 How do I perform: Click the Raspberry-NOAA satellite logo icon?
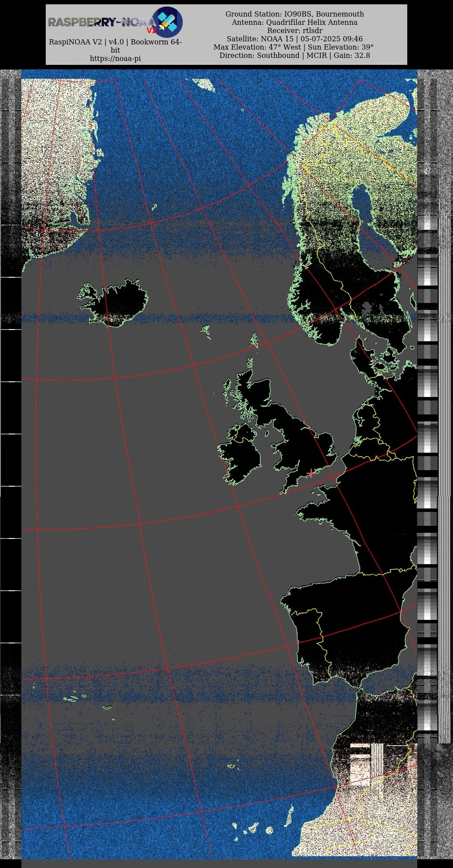click(x=167, y=22)
